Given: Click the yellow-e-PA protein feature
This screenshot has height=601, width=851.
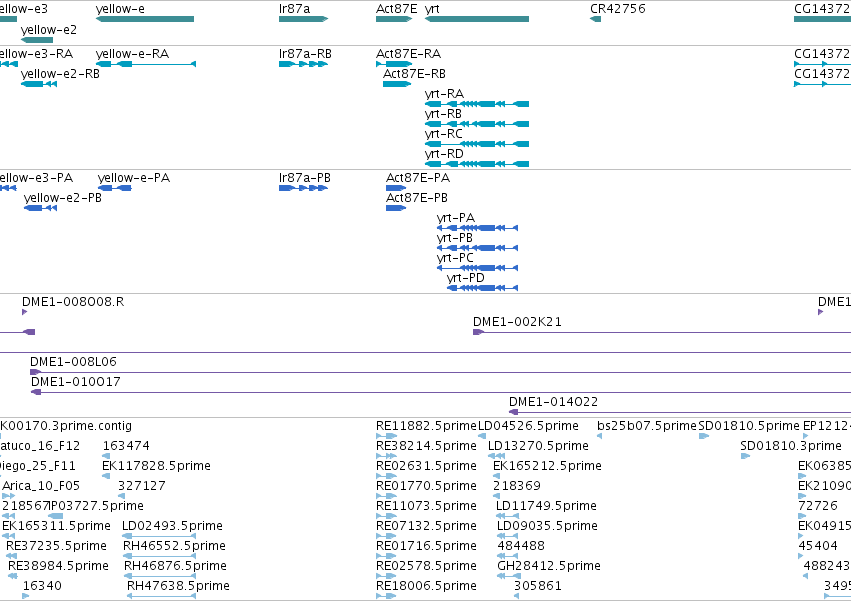Looking at the screenshot, I should pos(115,188).
